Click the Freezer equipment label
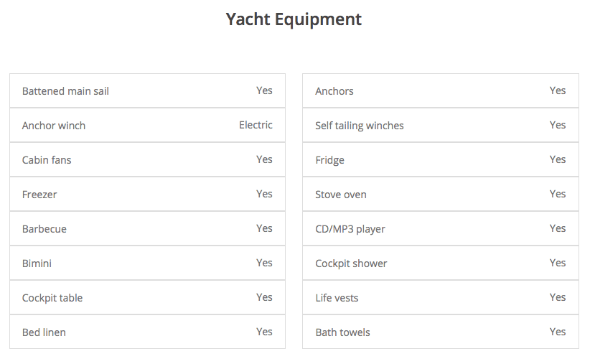 pos(39,195)
